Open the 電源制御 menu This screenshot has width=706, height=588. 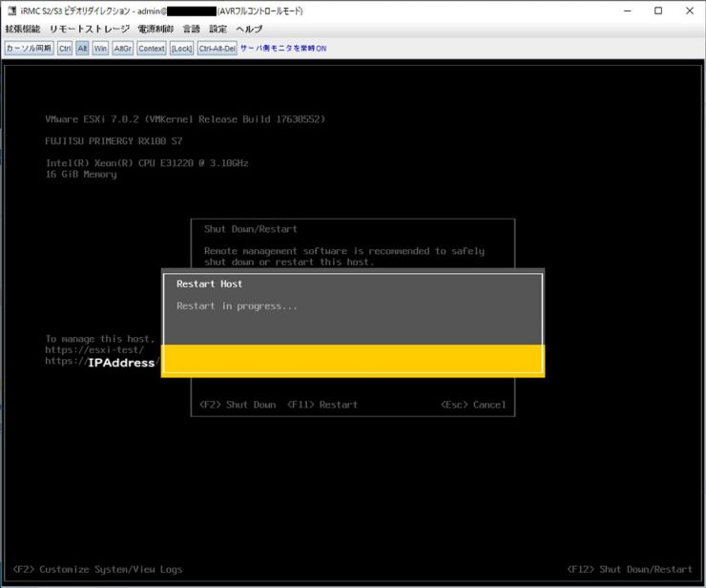(156, 30)
